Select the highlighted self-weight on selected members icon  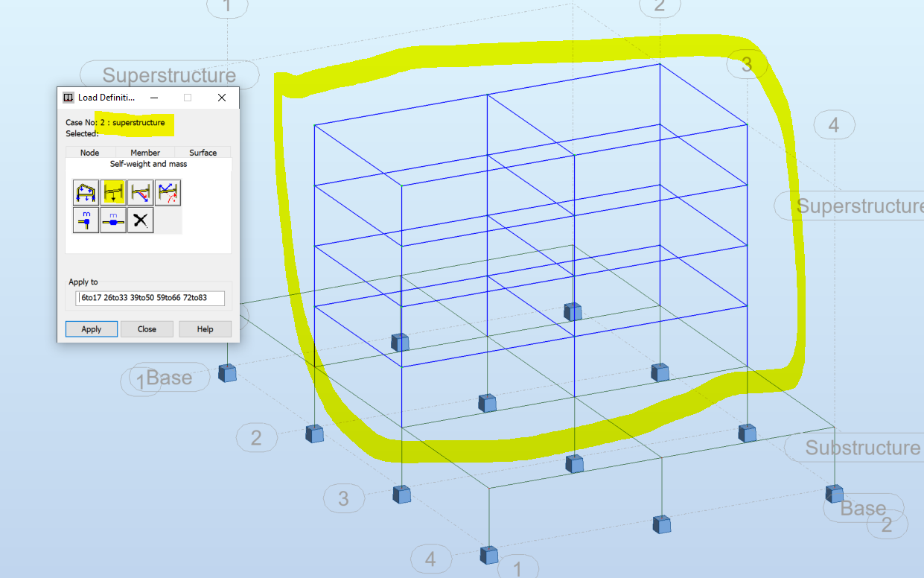(x=112, y=192)
